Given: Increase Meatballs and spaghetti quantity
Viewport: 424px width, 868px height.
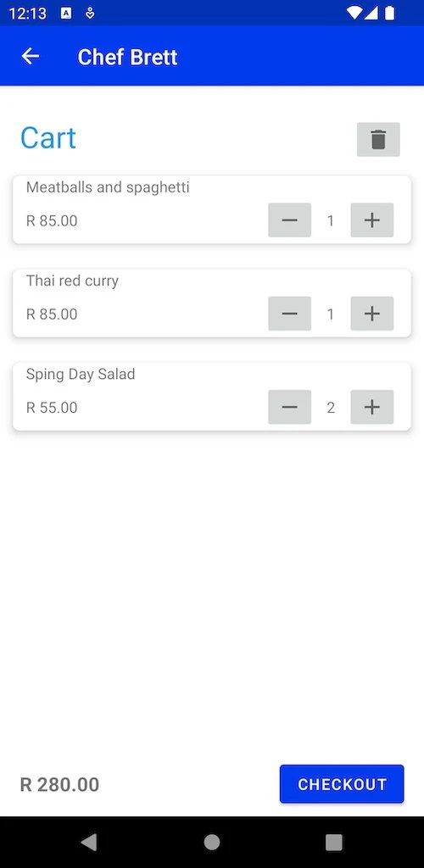Looking at the screenshot, I should (x=372, y=220).
